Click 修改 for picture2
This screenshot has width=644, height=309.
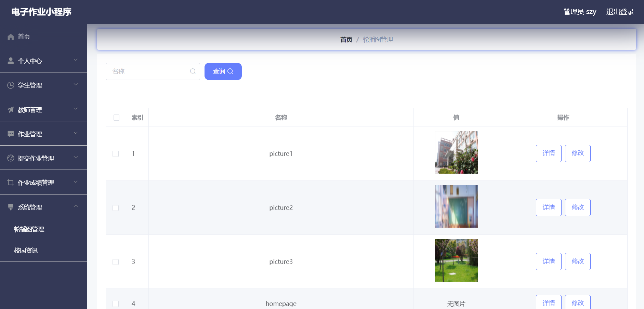coord(578,207)
